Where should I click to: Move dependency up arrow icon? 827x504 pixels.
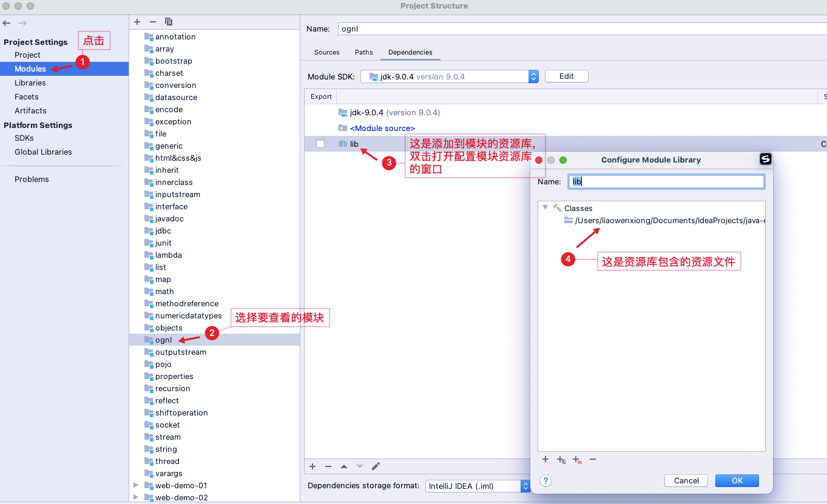344,466
